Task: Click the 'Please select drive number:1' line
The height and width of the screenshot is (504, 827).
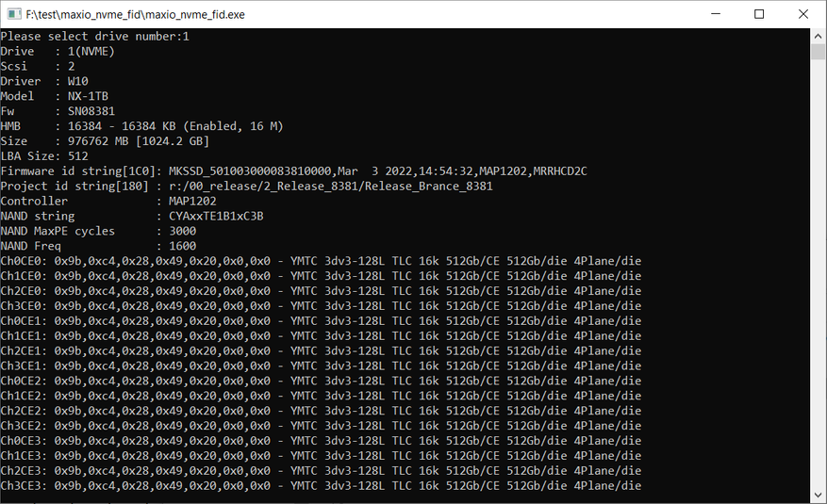Action: pyautogui.click(x=95, y=37)
